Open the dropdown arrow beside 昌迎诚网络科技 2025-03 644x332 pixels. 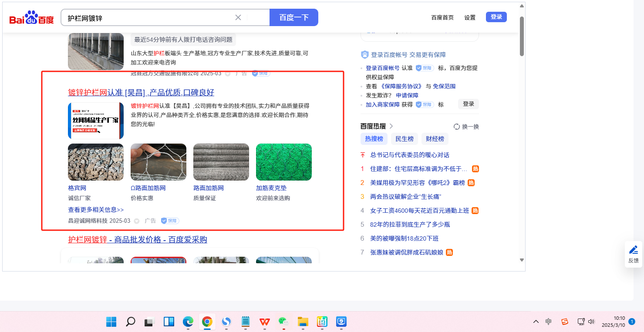[136, 221]
